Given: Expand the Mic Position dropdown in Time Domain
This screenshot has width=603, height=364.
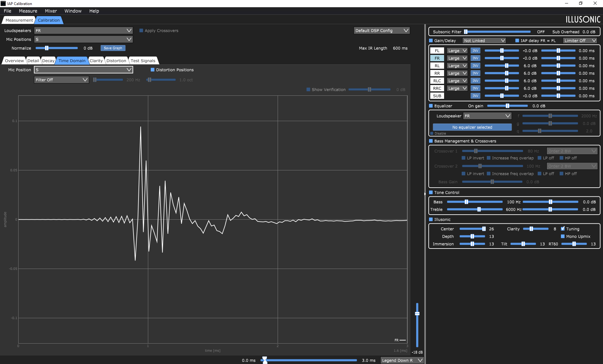Looking at the screenshot, I should coord(84,70).
